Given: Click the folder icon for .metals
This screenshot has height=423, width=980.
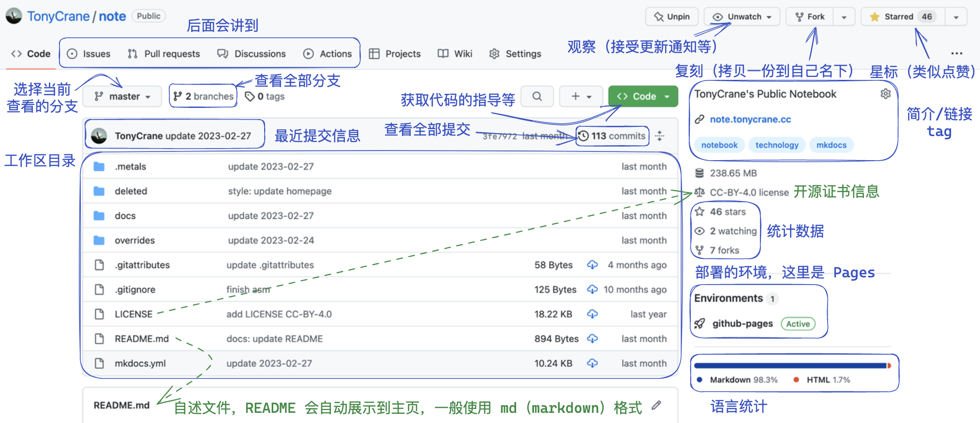Looking at the screenshot, I should 99,166.
